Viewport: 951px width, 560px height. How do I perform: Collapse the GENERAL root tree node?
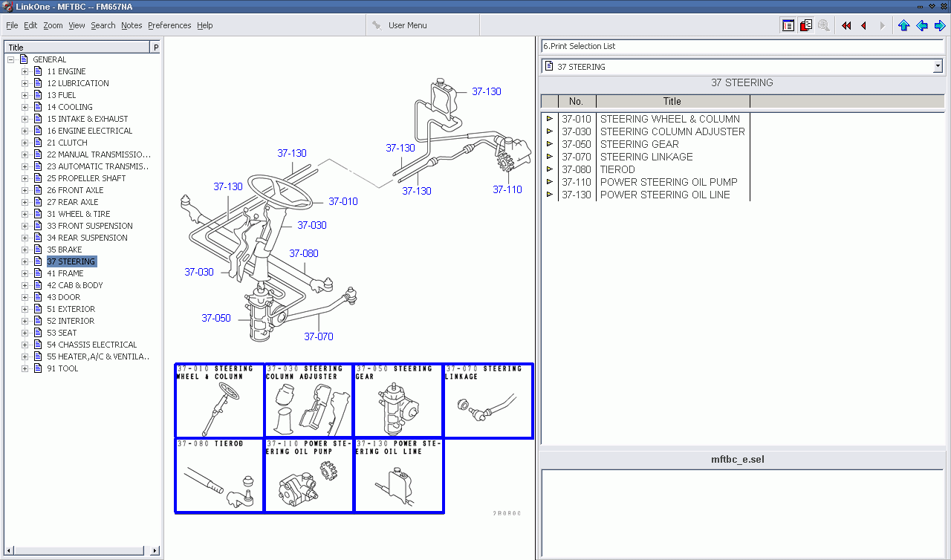point(11,59)
